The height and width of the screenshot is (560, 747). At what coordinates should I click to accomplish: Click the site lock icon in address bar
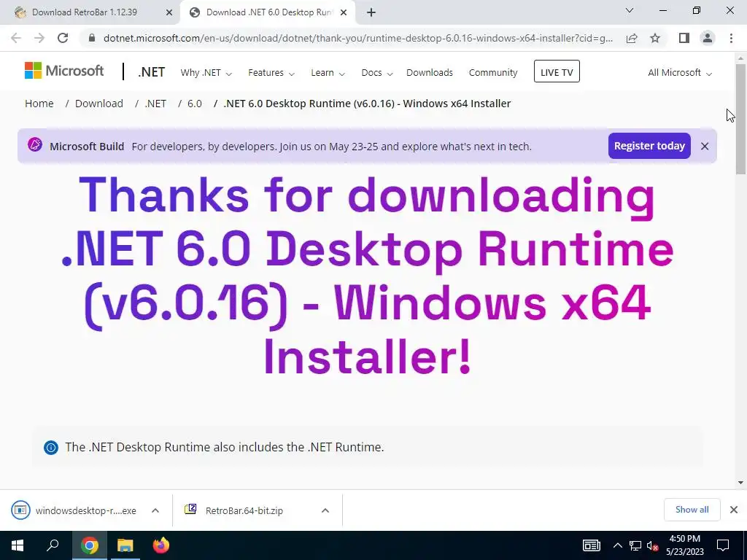(x=91, y=38)
